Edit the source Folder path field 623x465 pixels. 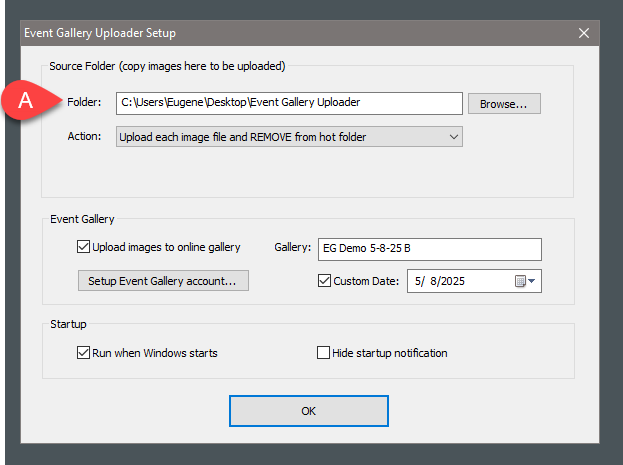click(289, 103)
